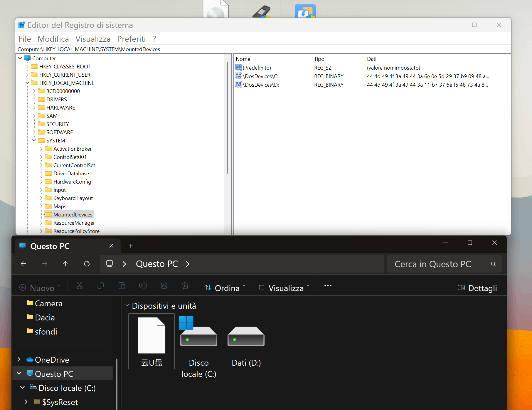Click the Cut scissors icon in Explorer toolbar
This screenshot has height=410, width=532.
[80, 286]
